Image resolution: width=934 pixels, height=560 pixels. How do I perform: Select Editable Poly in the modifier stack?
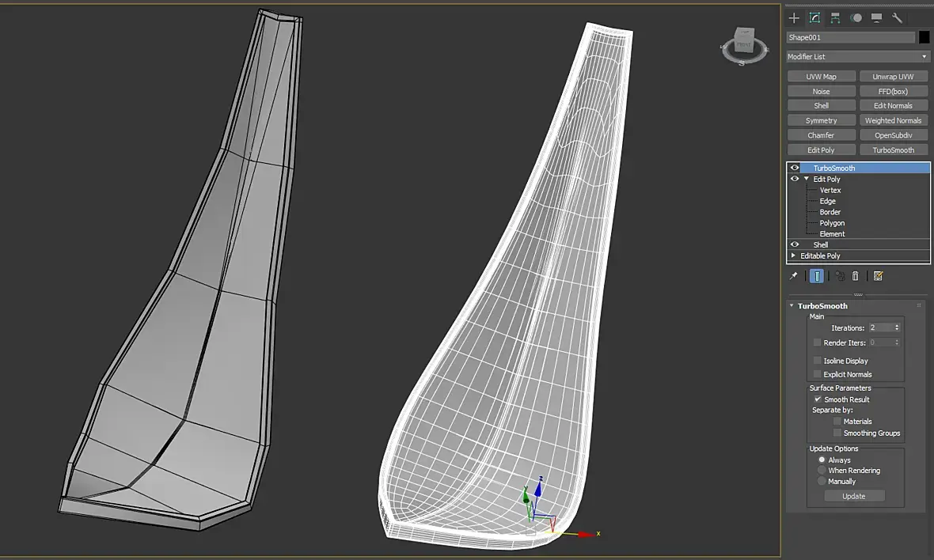[820, 256]
